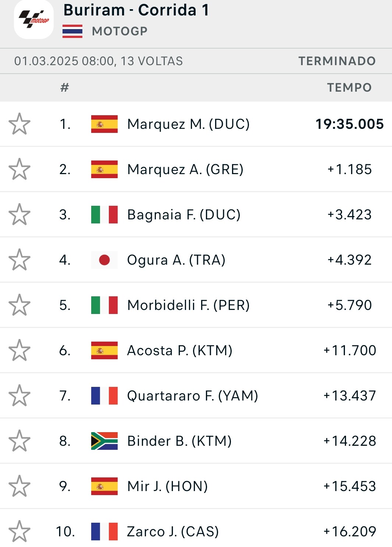The image size is (392, 547).
Task: Tap Japan flag in Ogura's row
Action: (104, 260)
